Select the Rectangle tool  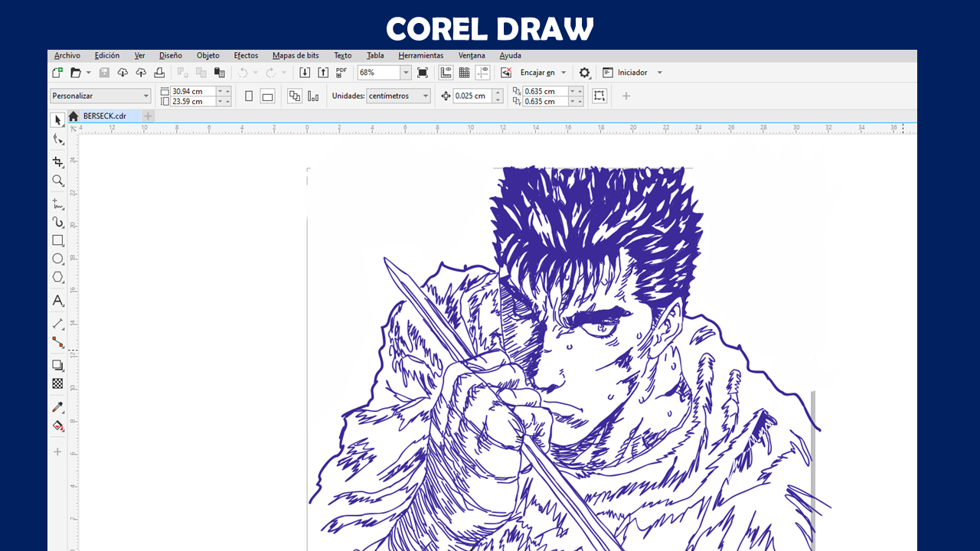(x=57, y=240)
